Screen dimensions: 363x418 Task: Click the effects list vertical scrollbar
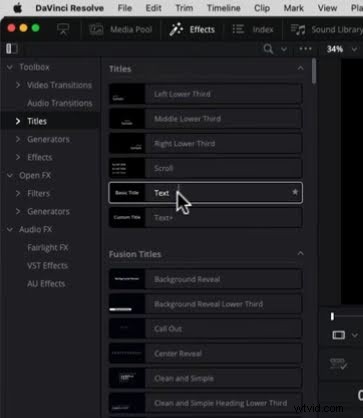(x=313, y=71)
